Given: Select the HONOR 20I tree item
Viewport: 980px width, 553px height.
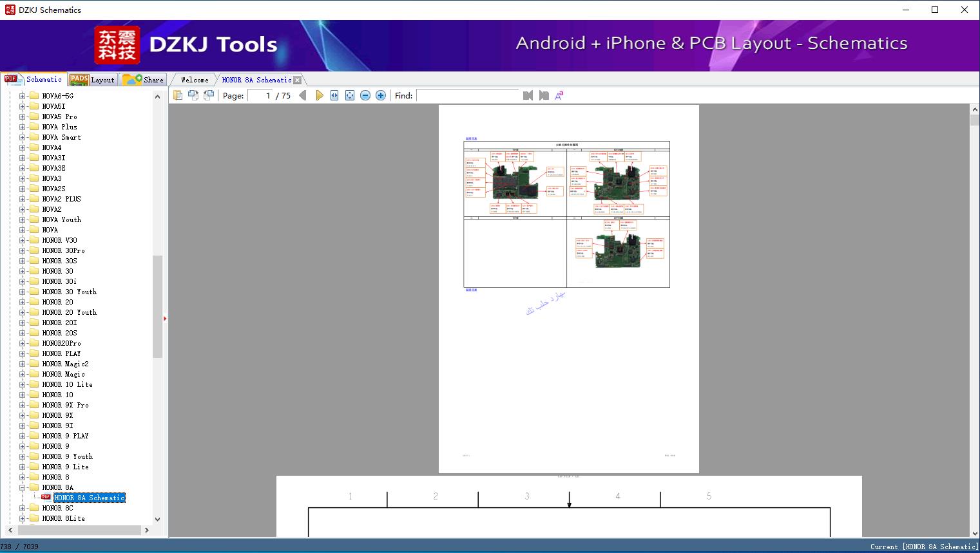Looking at the screenshot, I should (x=59, y=323).
